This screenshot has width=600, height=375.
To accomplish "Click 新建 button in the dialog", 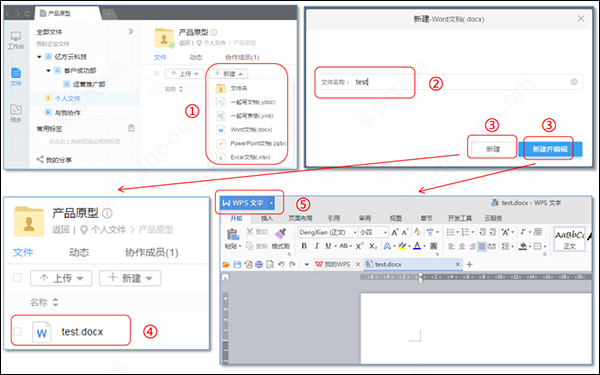I will pyautogui.click(x=493, y=149).
